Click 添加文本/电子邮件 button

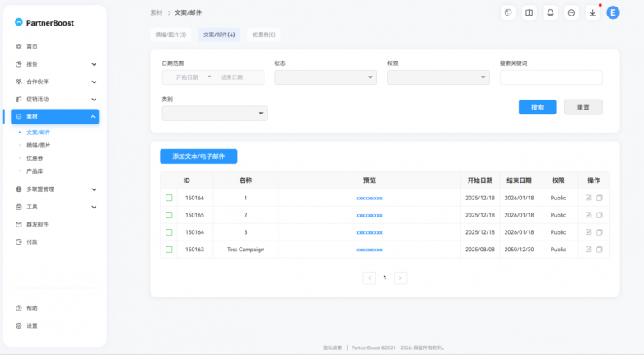pyautogui.click(x=198, y=156)
